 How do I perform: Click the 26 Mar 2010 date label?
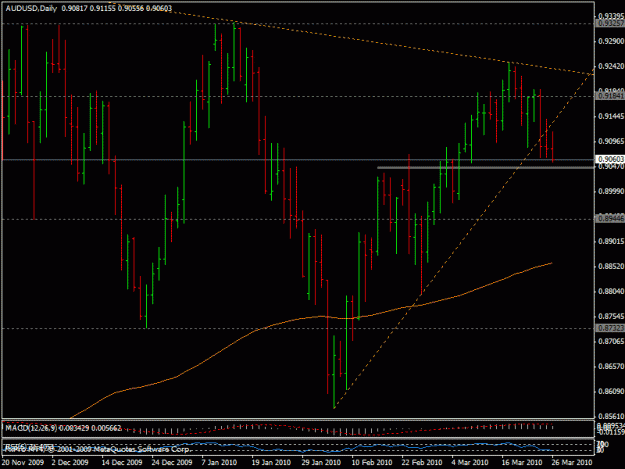(x=572, y=462)
